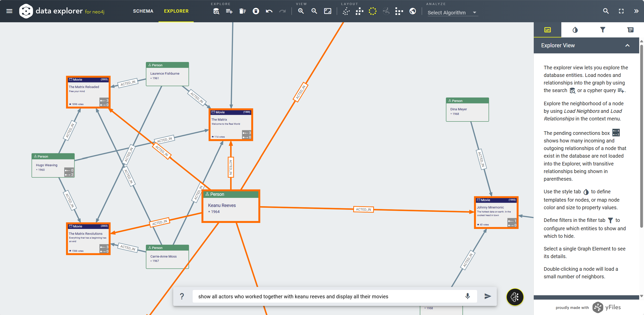Collapse the right side panel
The image size is (644, 315).
pyautogui.click(x=636, y=11)
